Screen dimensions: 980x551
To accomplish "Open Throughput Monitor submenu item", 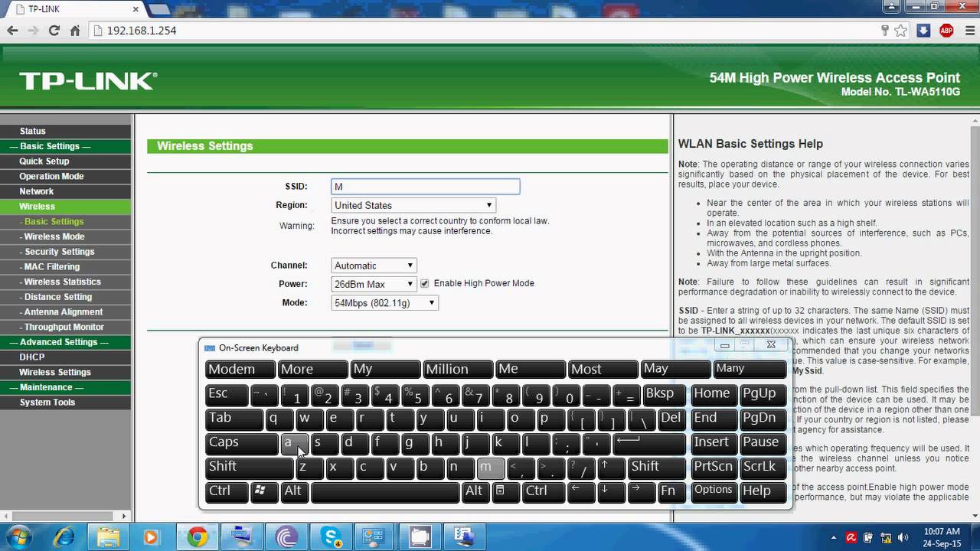I will [x=64, y=327].
